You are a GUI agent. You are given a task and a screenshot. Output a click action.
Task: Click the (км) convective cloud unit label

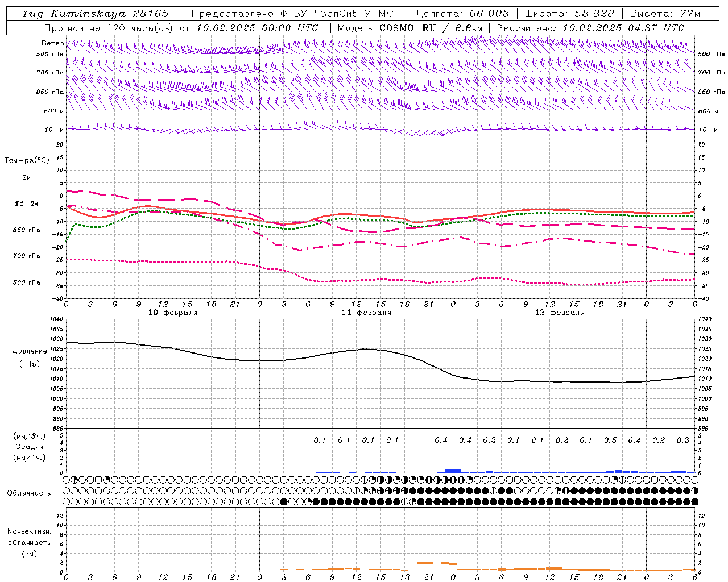click(29, 554)
